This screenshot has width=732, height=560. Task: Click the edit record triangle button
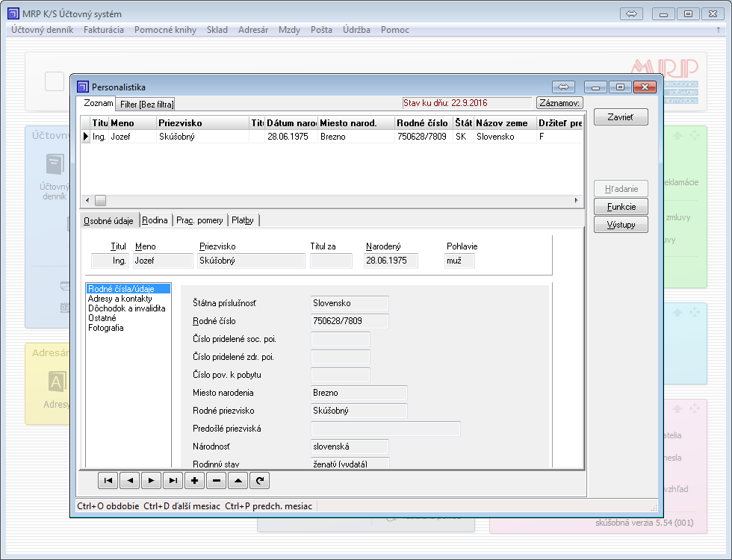coord(238,481)
